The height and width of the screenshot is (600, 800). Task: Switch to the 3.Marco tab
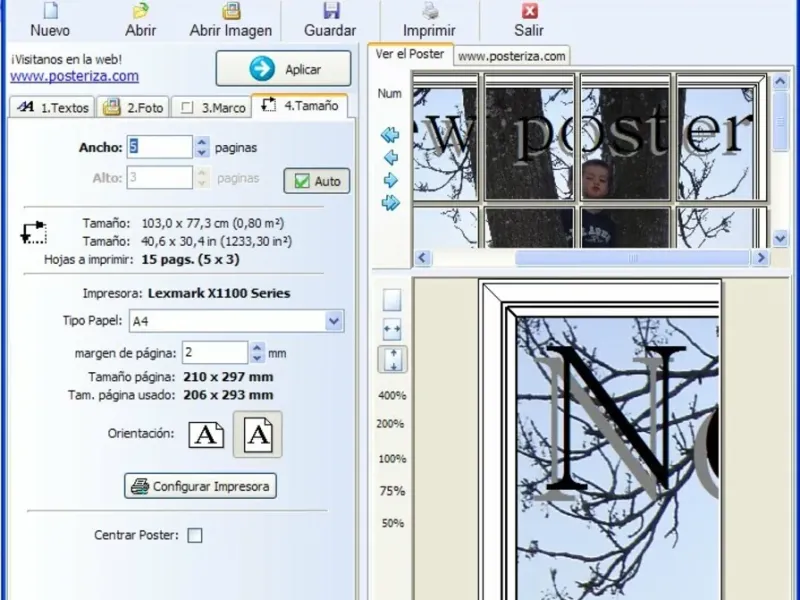point(212,107)
